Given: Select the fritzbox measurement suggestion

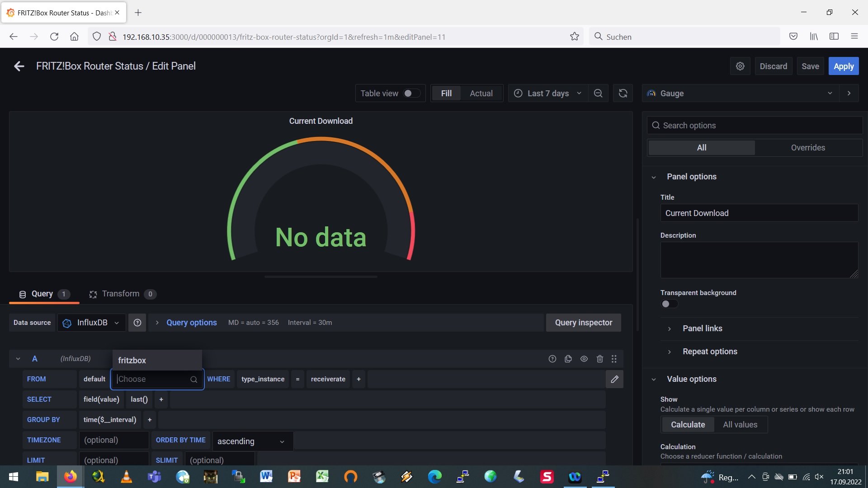Looking at the screenshot, I should point(132,361).
